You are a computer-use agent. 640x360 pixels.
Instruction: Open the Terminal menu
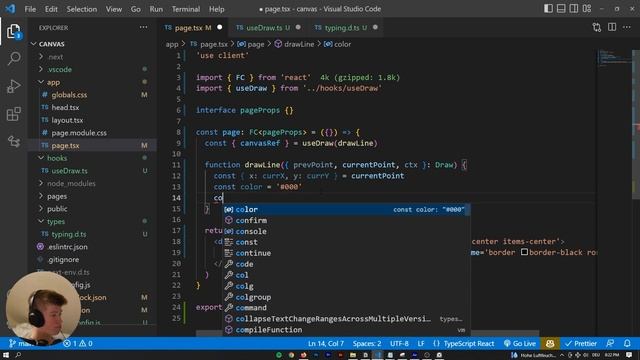coord(186,9)
